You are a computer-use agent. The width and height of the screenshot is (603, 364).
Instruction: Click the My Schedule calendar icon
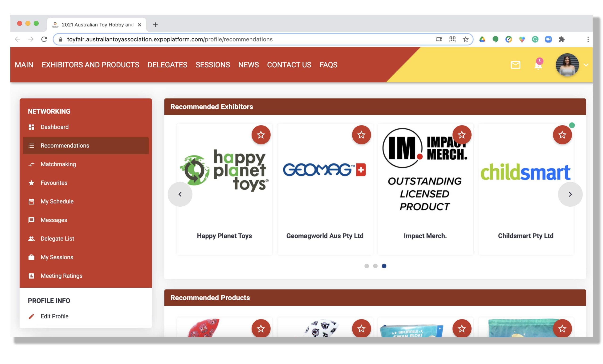pos(31,201)
